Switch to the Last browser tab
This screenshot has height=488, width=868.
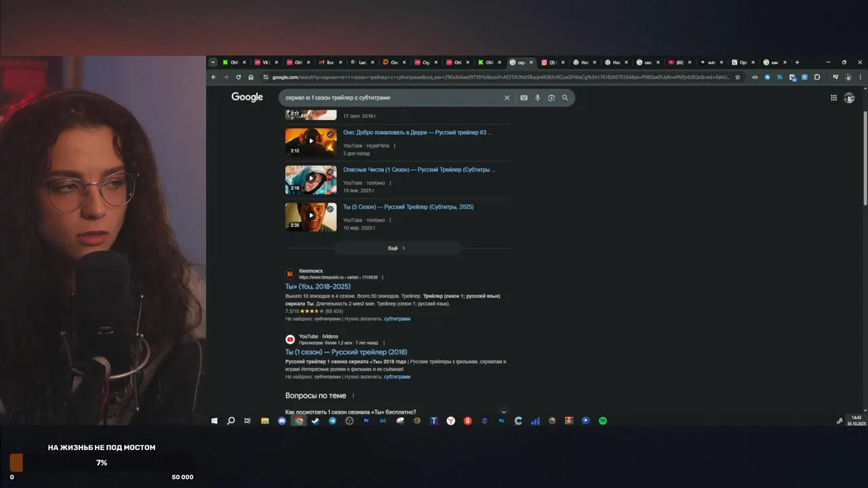coord(362,62)
